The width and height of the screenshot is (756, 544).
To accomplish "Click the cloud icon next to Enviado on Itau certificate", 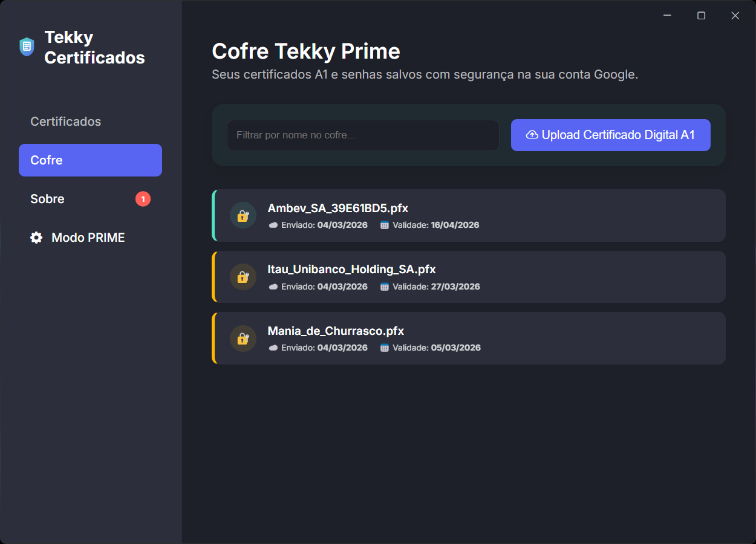I will tap(273, 287).
